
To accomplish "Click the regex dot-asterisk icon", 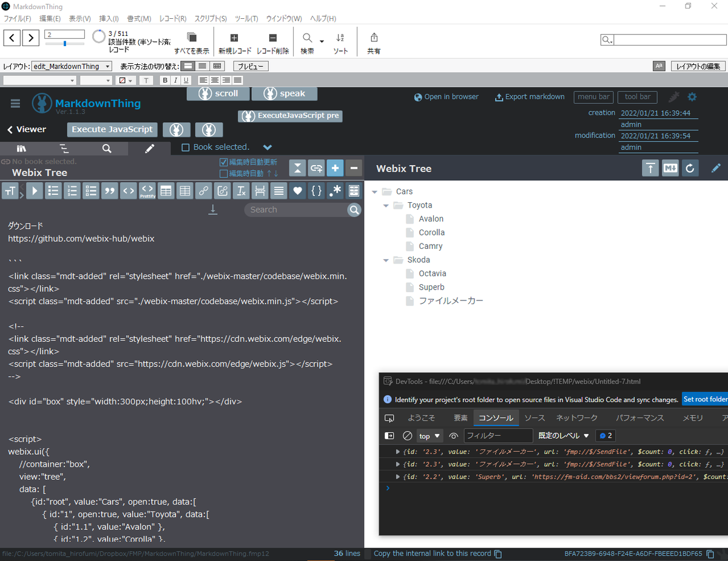I will tap(335, 191).
